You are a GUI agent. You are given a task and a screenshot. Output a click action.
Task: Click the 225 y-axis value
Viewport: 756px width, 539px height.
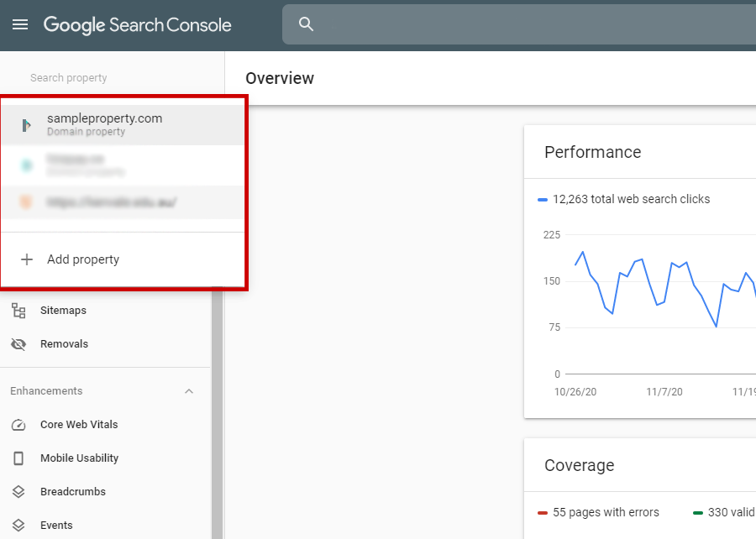552,235
